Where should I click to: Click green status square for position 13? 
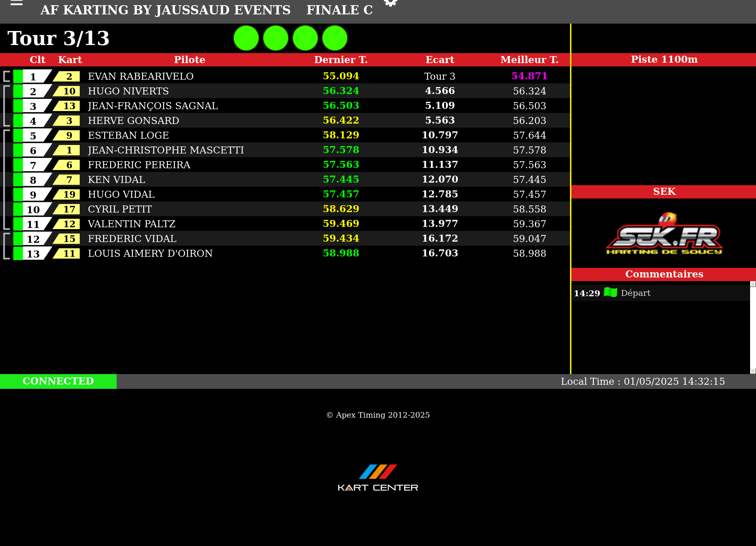(x=18, y=253)
